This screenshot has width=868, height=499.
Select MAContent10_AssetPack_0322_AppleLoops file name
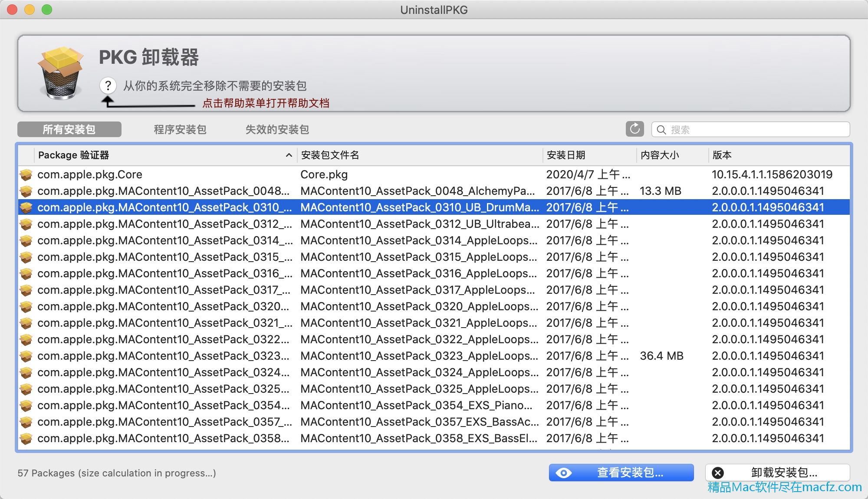tap(419, 339)
